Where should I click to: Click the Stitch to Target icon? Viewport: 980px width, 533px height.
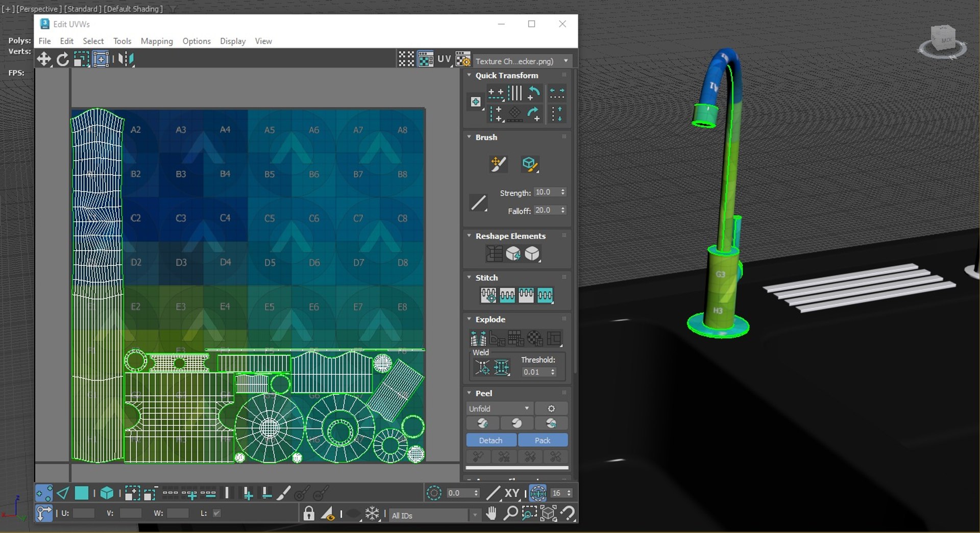click(488, 295)
